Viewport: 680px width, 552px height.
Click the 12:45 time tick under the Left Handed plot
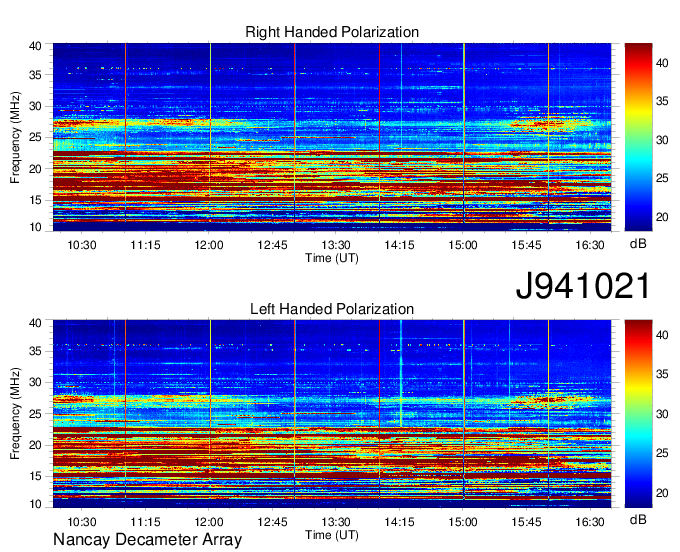coord(272,522)
